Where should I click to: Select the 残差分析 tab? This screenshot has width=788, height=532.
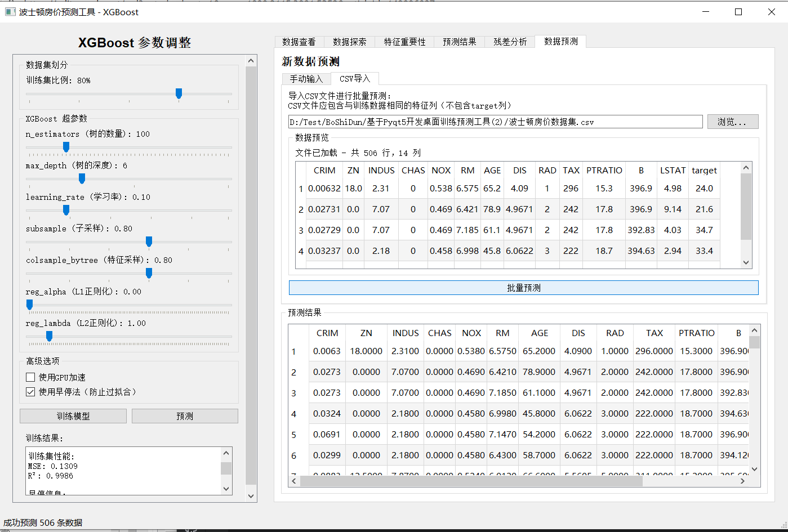(510, 42)
